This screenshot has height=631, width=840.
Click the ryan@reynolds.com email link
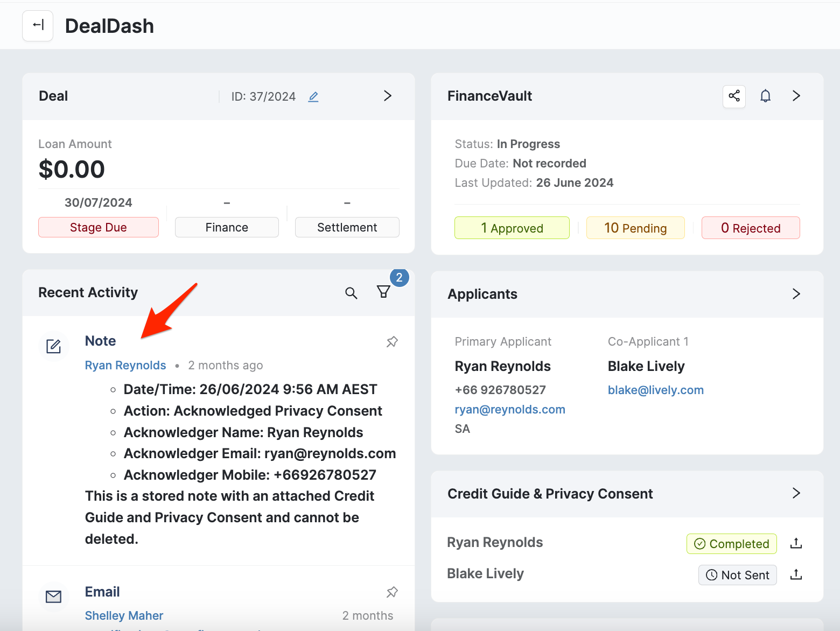[x=510, y=410]
